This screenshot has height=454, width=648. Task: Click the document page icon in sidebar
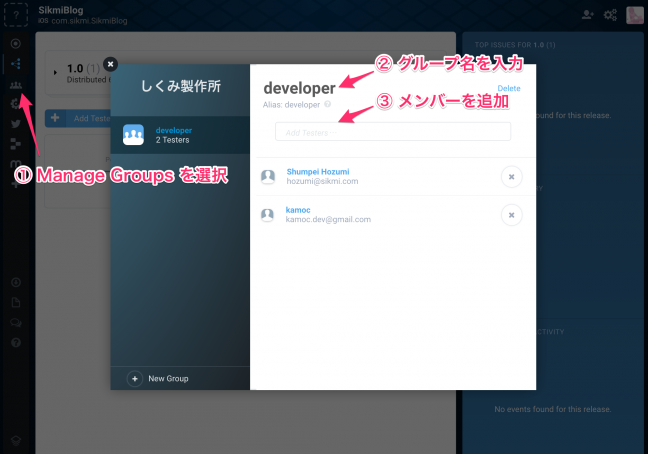point(15,302)
